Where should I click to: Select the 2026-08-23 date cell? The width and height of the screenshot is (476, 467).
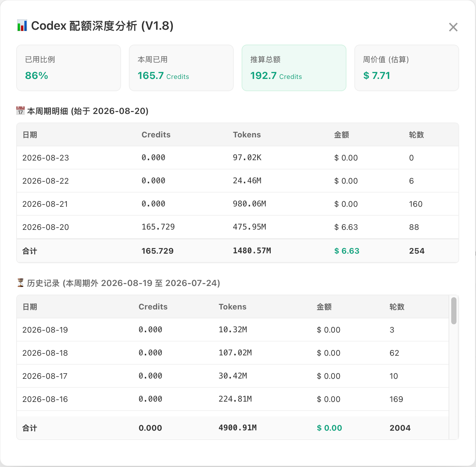46,158
